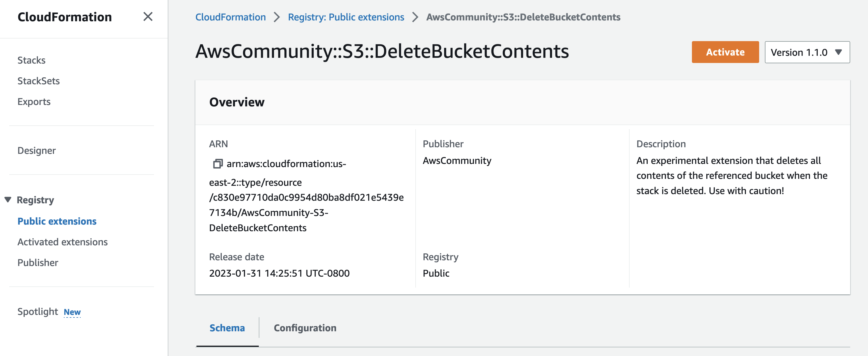
Task: Click CloudFormation breadcrumb link
Action: pos(230,17)
